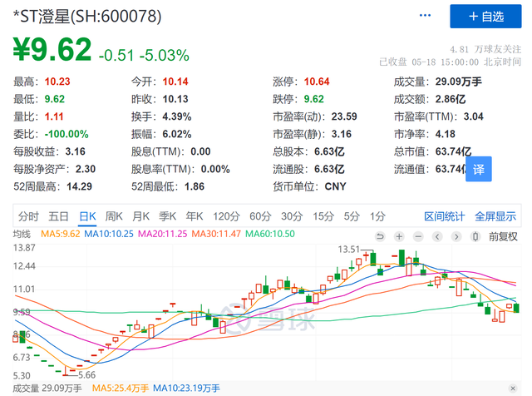Click the volume MA5:25.4万手 label
This screenshot has height=396, width=532.
[121, 389]
